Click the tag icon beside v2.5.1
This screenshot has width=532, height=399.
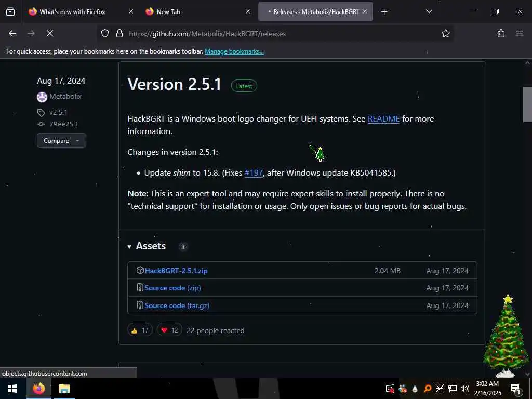pos(41,113)
